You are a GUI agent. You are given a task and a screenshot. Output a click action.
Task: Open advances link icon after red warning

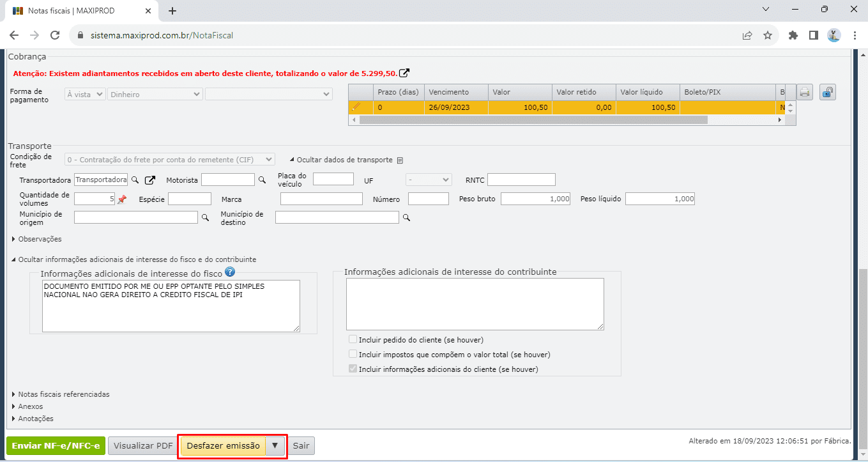pos(404,73)
